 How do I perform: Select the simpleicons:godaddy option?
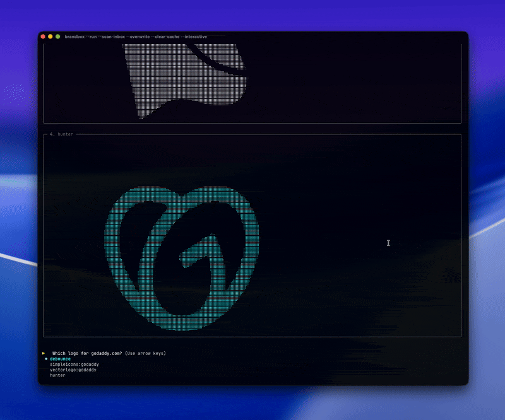74,364
